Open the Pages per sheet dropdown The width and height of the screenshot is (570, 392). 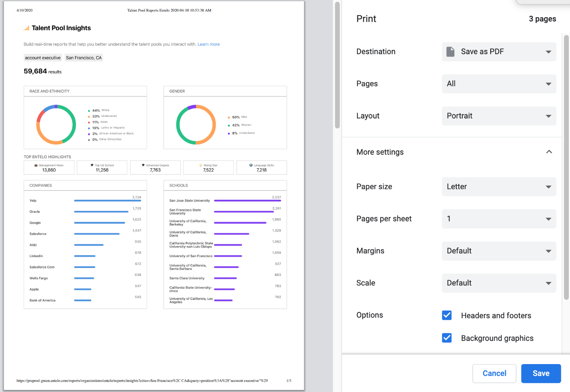pos(499,219)
